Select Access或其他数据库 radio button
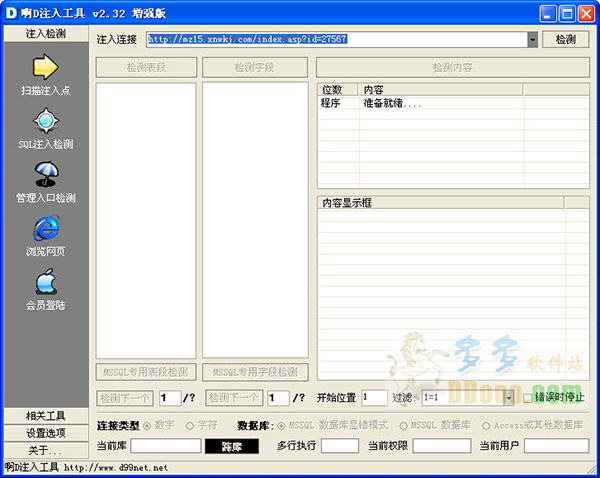The width and height of the screenshot is (600, 478). point(486,426)
